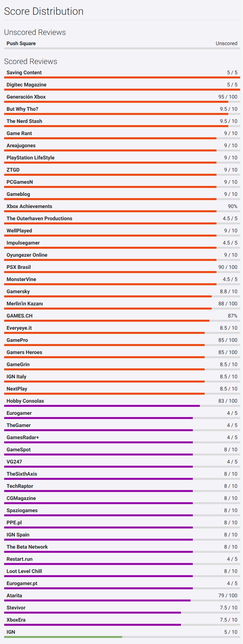Open the GAMES.CH review
The width and height of the screenshot is (243, 644).
click(20, 316)
